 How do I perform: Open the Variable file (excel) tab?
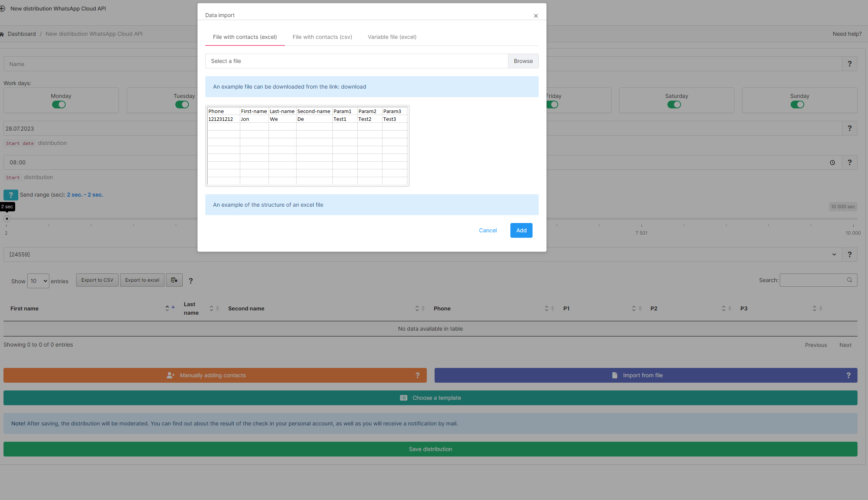[392, 37]
